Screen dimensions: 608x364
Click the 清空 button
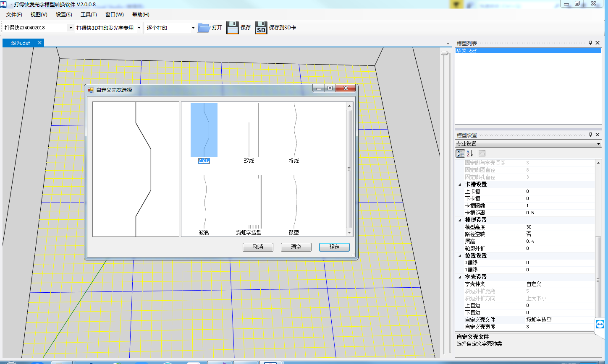296,247
